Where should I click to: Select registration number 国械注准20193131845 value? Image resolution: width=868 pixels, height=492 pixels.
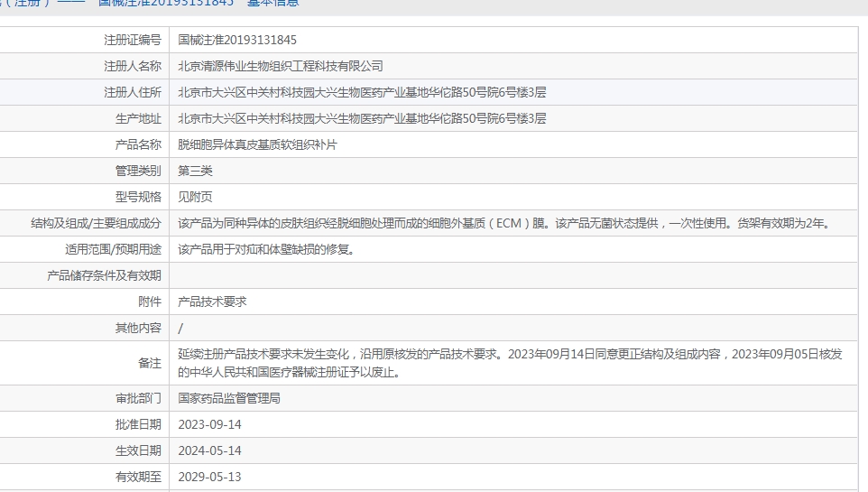tap(237, 40)
